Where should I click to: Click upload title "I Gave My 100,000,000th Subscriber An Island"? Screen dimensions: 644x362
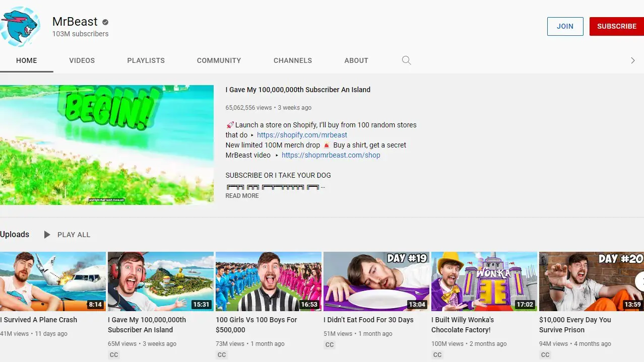(x=147, y=325)
